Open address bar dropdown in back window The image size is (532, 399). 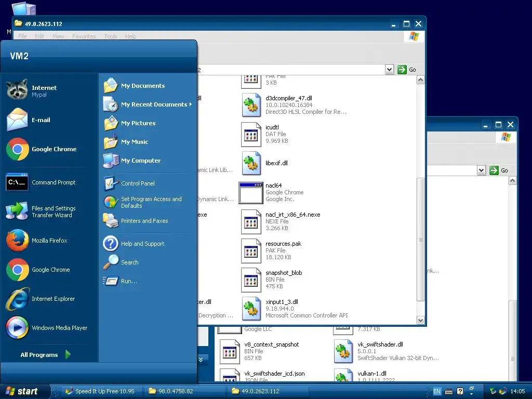tap(481, 170)
